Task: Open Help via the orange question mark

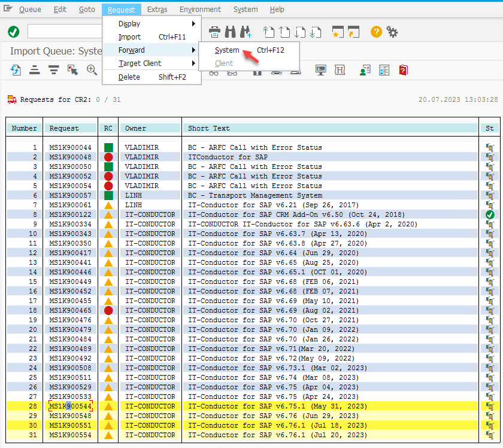Action: pos(376,32)
